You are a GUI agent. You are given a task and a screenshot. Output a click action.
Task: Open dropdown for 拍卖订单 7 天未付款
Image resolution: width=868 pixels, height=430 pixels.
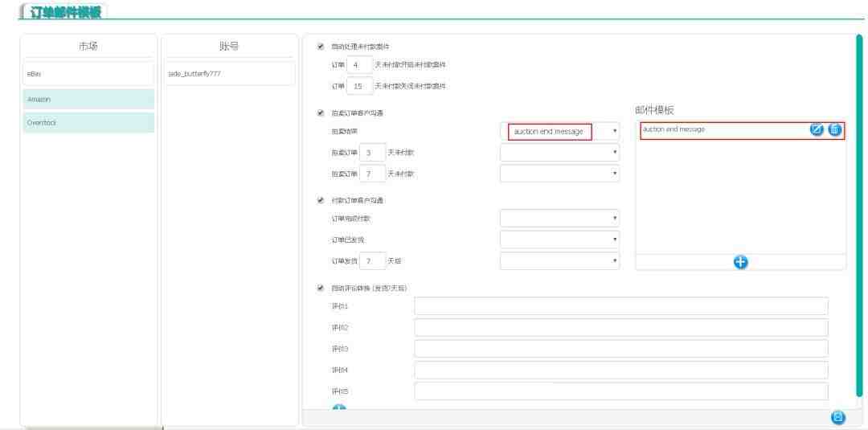point(559,174)
